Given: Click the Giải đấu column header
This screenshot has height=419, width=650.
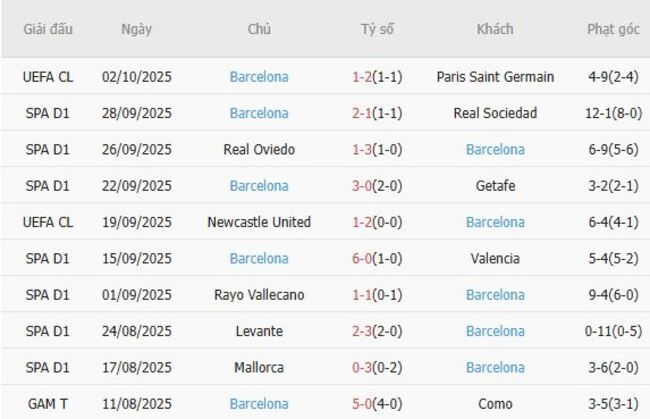Looking at the screenshot, I should [48, 29].
